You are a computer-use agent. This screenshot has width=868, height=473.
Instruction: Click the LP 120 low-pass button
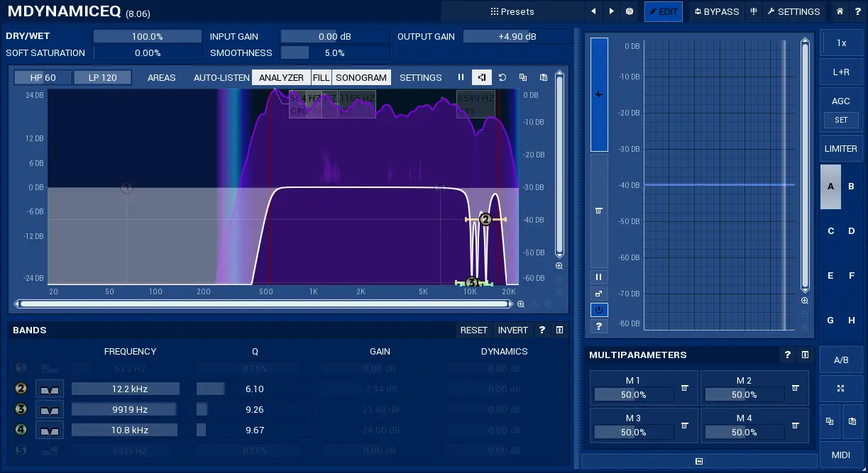click(103, 77)
